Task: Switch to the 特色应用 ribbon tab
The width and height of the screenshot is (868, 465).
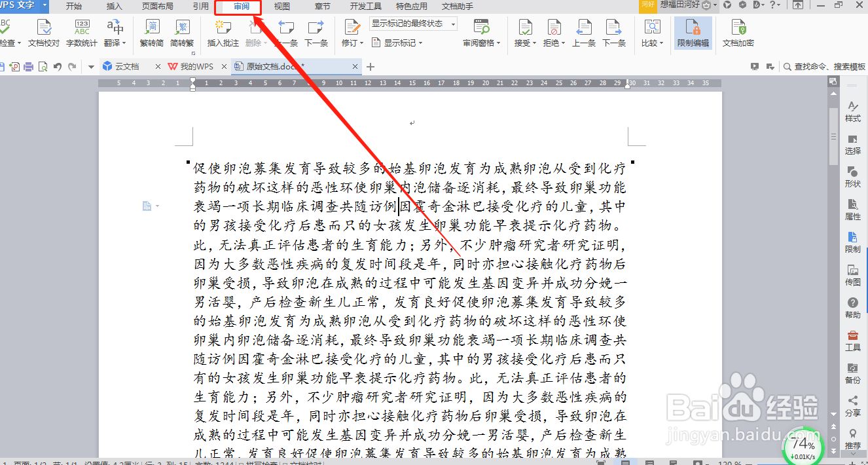Action: point(412,7)
